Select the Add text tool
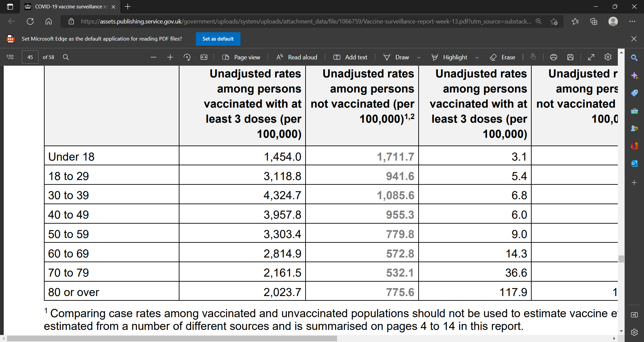The height and width of the screenshot is (342, 644). click(351, 57)
